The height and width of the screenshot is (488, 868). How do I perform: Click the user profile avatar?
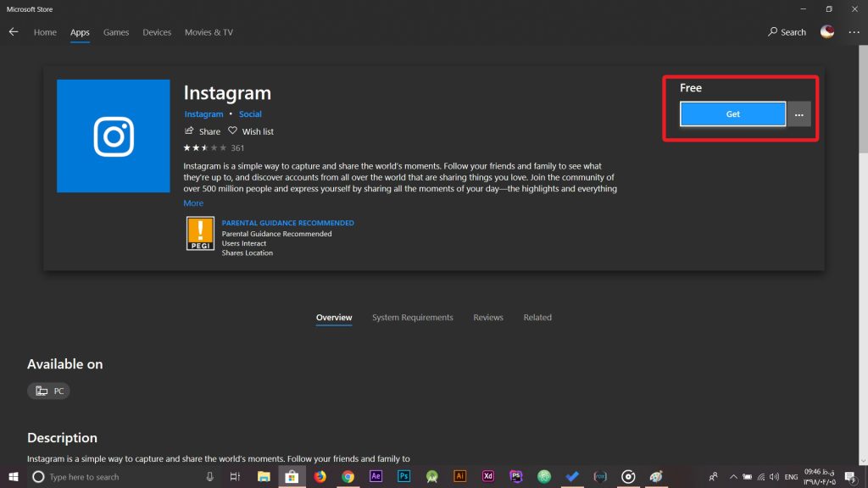pos(827,32)
